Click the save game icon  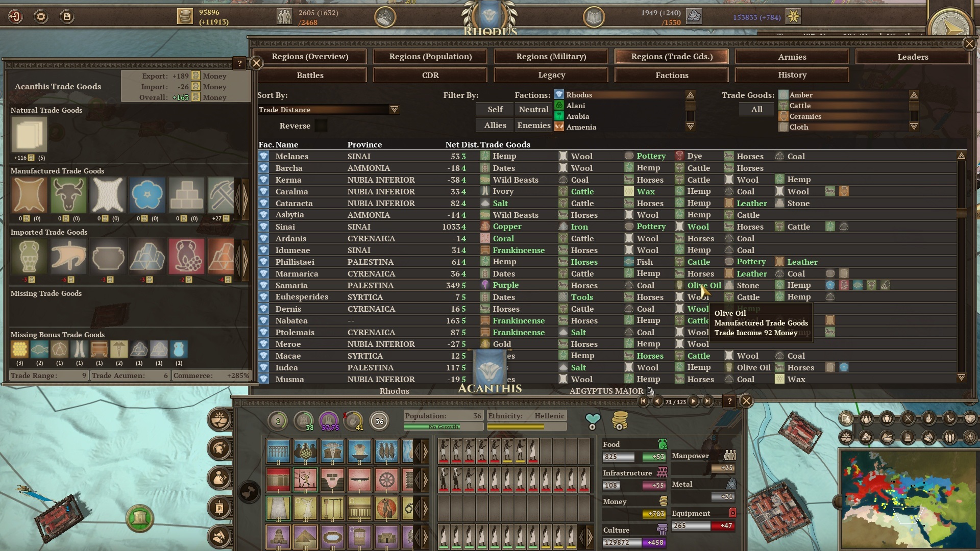click(67, 17)
